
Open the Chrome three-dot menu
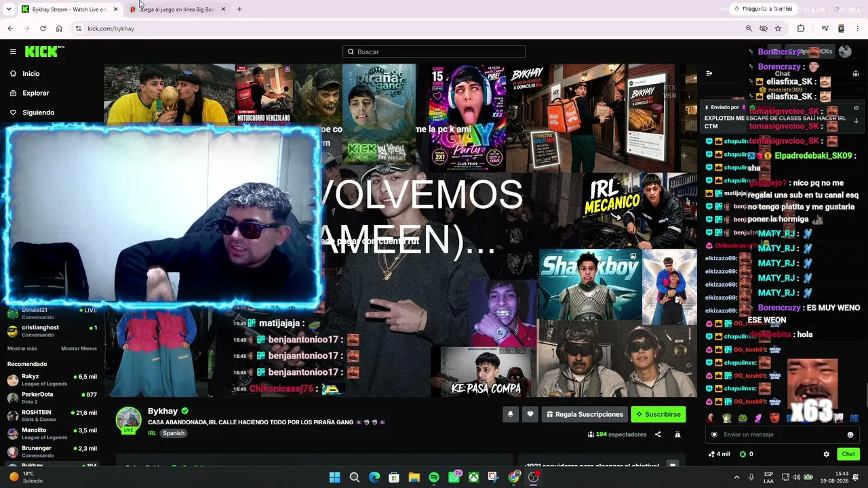[x=857, y=28]
